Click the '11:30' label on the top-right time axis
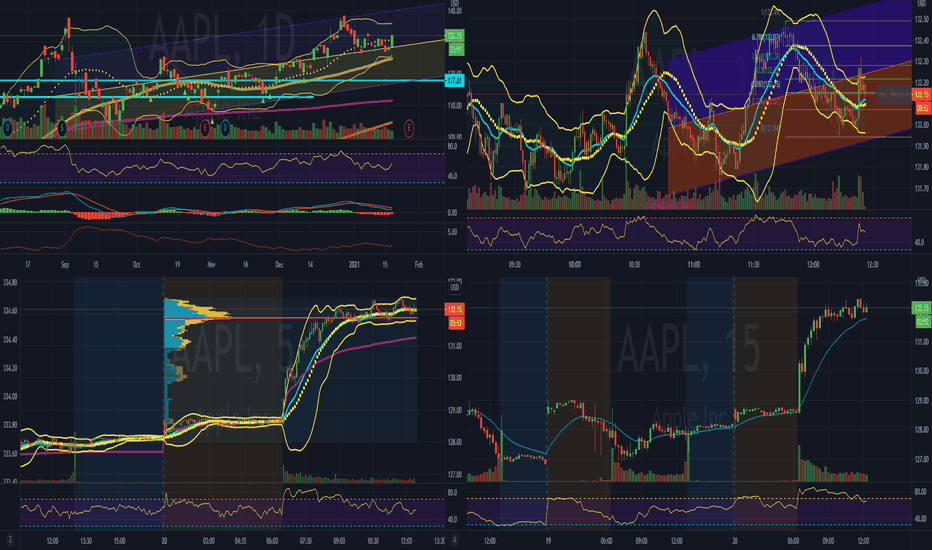The height and width of the screenshot is (550, 932). point(753,264)
